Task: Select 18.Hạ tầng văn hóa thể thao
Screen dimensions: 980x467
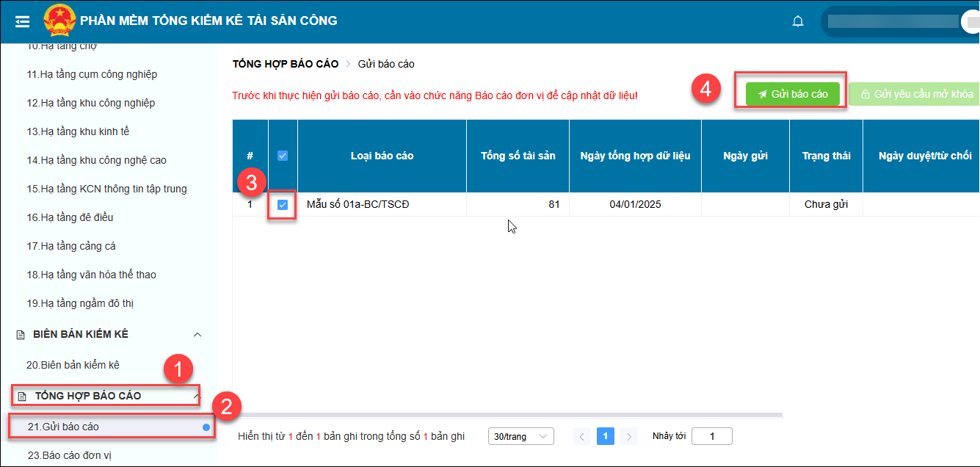Action: (x=91, y=275)
